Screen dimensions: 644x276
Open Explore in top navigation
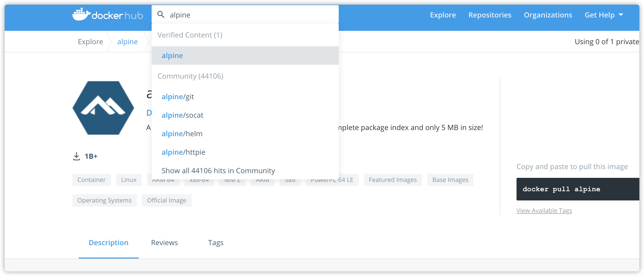[x=443, y=15]
